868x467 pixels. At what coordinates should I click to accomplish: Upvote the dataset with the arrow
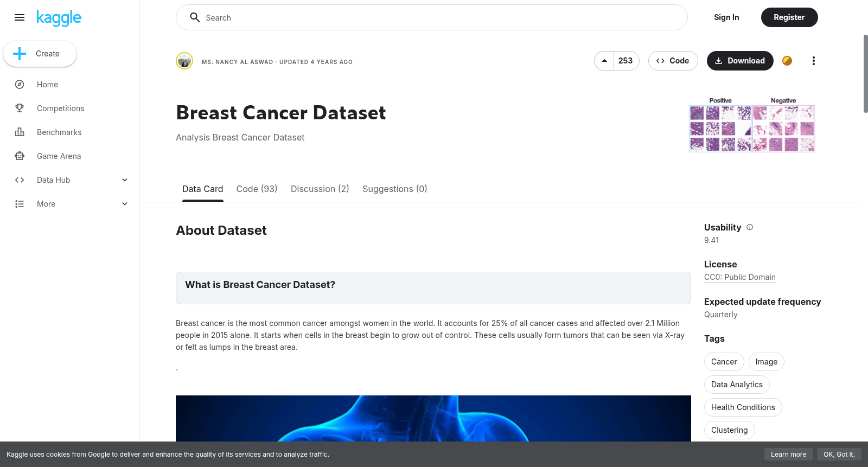click(604, 61)
